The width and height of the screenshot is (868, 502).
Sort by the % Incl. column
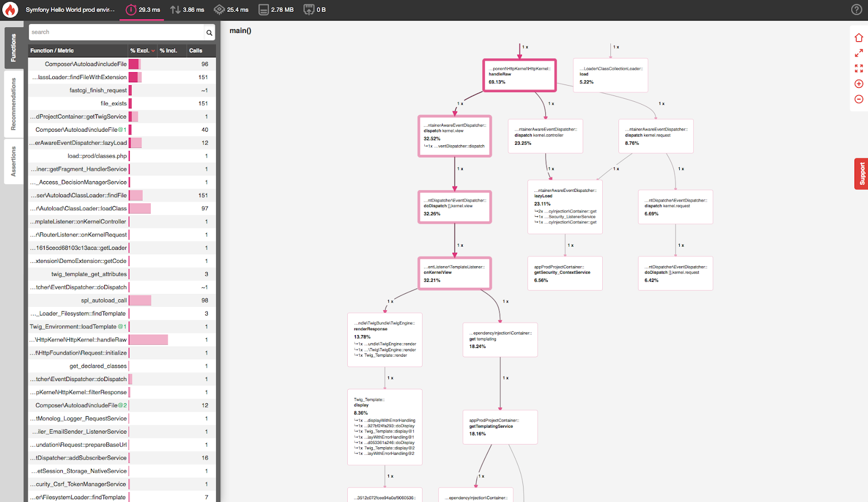tap(169, 50)
